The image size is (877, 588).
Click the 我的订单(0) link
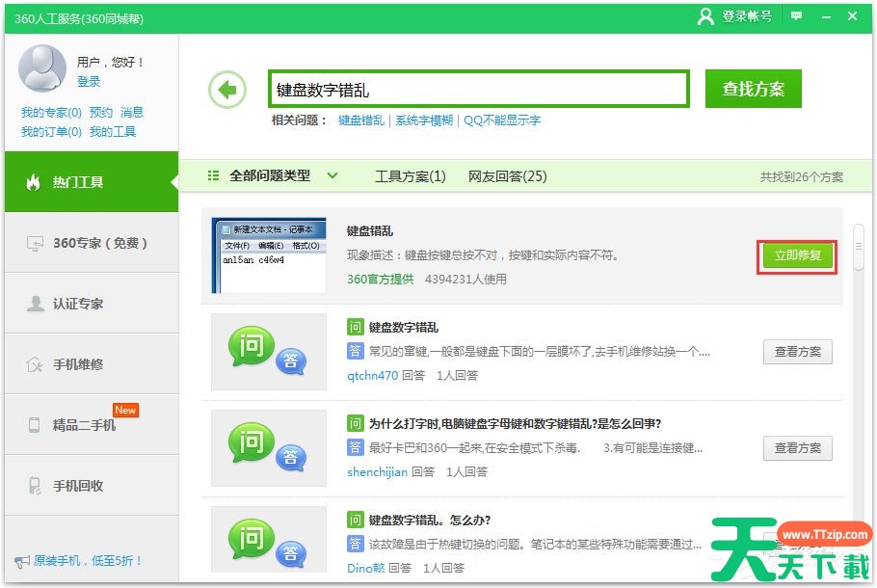(51, 131)
